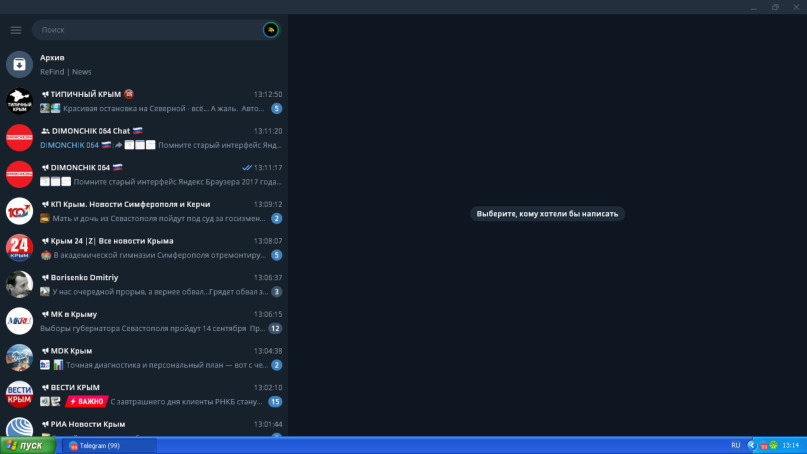Open ТИПИЧНЫЙ КРЫМ channel avatar

click(19, 101)
